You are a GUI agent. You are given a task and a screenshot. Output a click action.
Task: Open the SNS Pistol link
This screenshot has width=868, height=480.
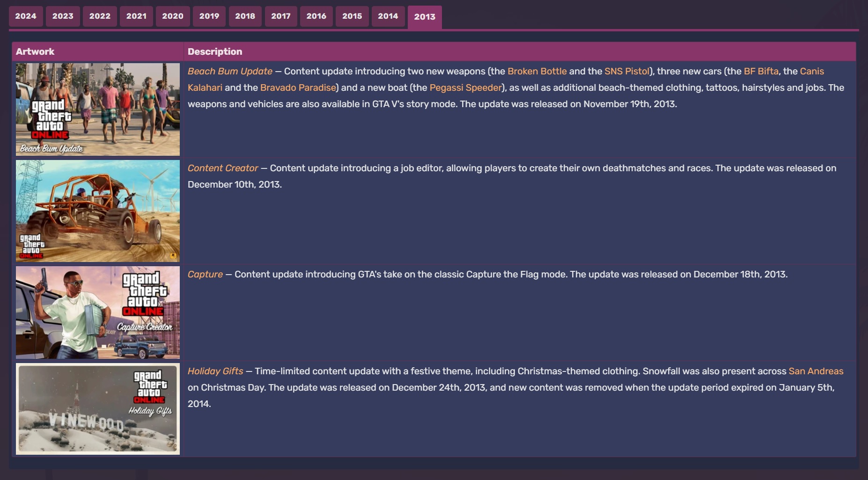click(627, 71)
